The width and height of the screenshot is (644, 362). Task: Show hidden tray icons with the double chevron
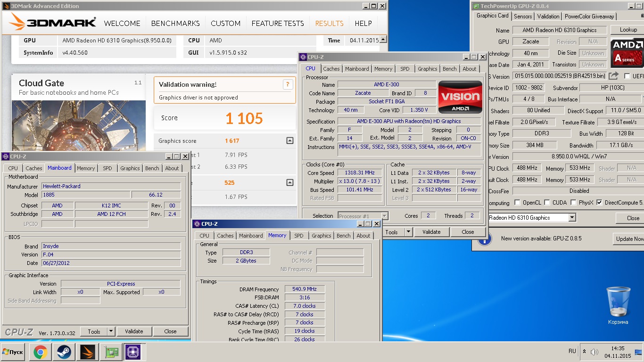coord(585,352)
